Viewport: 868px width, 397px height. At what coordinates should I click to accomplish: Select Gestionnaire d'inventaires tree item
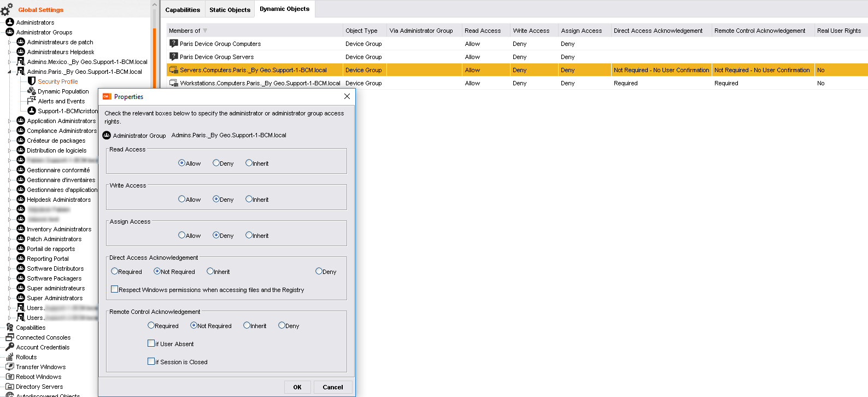coord(61,180)
